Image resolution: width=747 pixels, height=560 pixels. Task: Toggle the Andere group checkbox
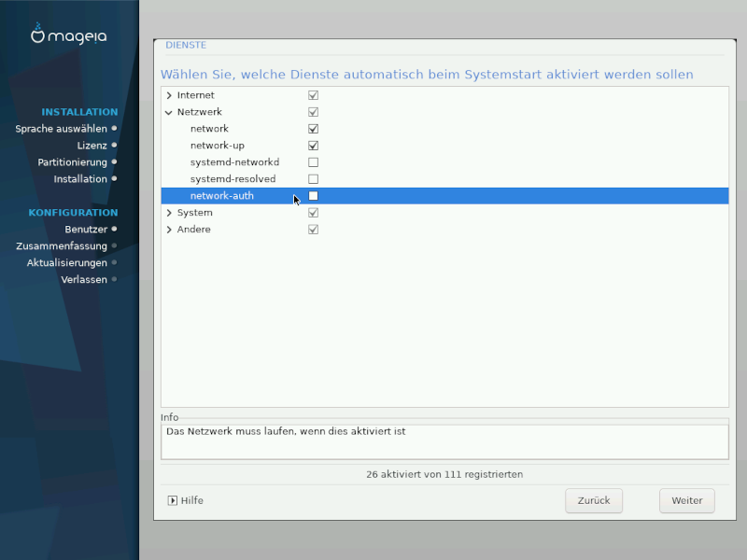pos(314,230)
